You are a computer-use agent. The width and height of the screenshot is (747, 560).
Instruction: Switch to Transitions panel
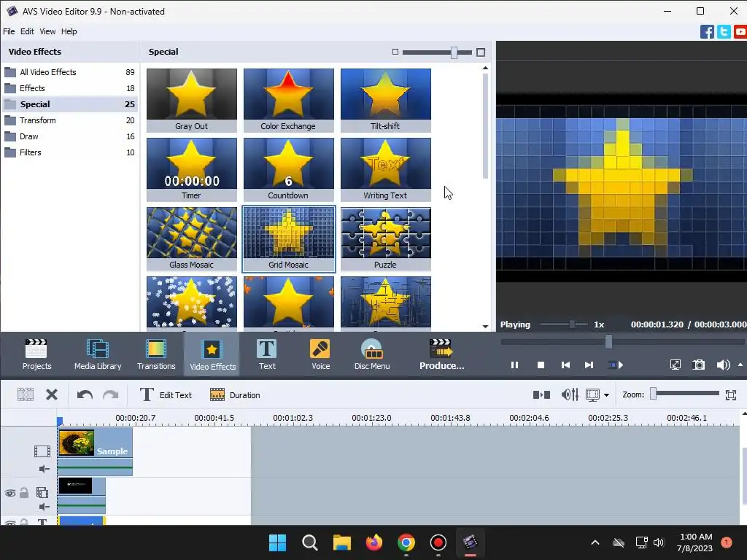(x=156, y=354)
